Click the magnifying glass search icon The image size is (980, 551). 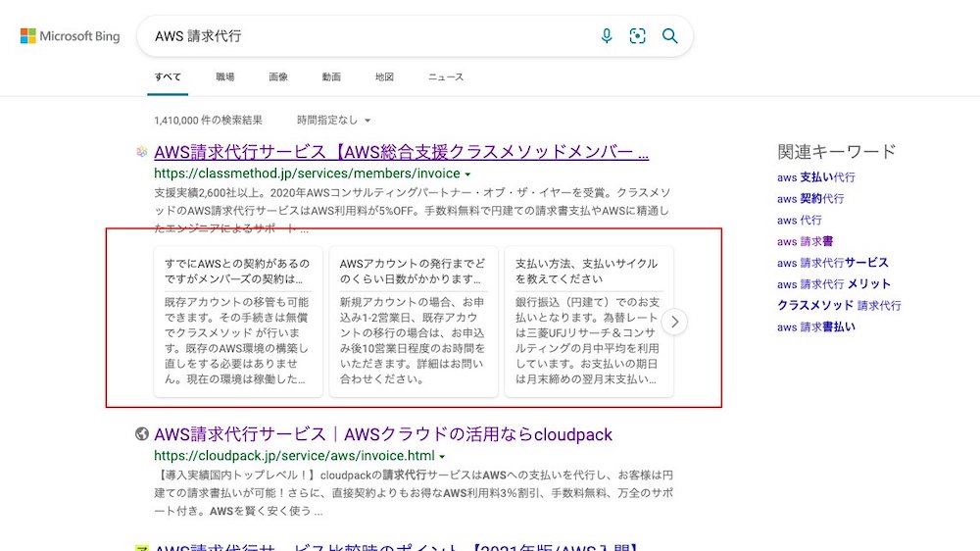(x=670, y=36)
